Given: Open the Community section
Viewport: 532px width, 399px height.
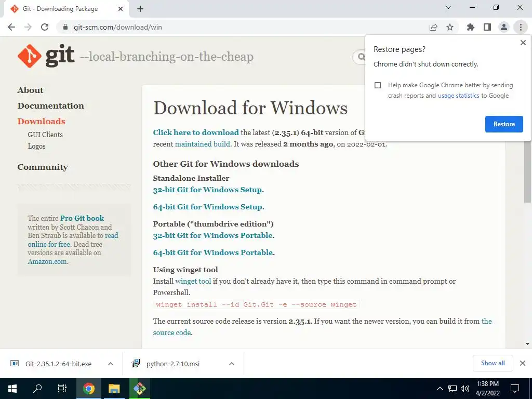Looking at the screenshot, I should click(x=43, y=167).
